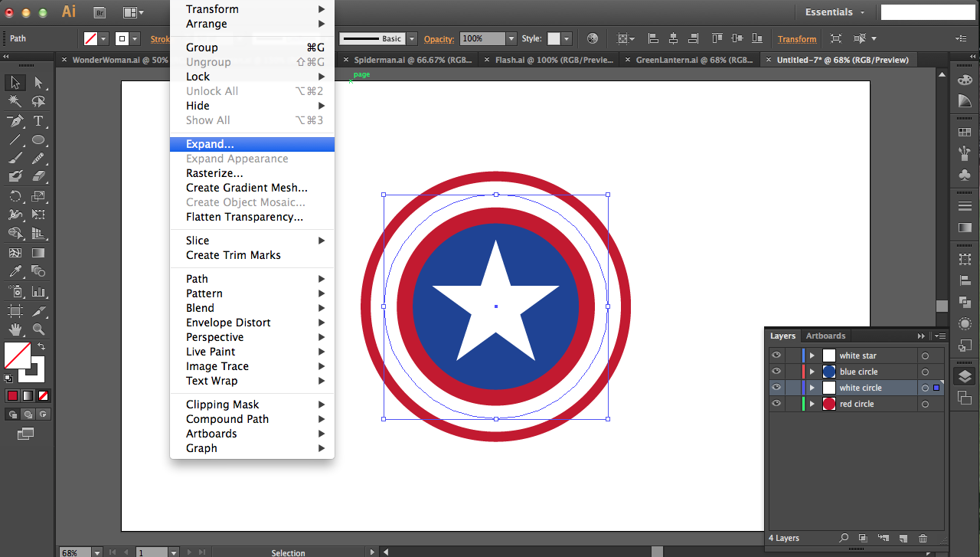980x557 pixels.
Task: Select the Artboard tool
Action: 15,310
